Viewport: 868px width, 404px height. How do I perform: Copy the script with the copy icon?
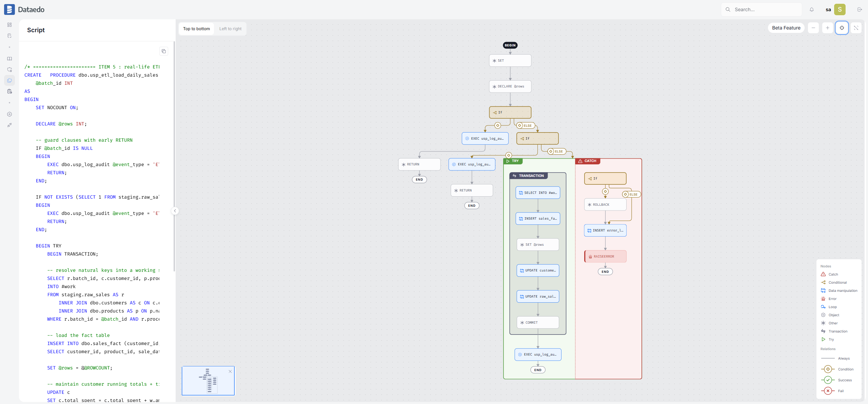point(164,51)
